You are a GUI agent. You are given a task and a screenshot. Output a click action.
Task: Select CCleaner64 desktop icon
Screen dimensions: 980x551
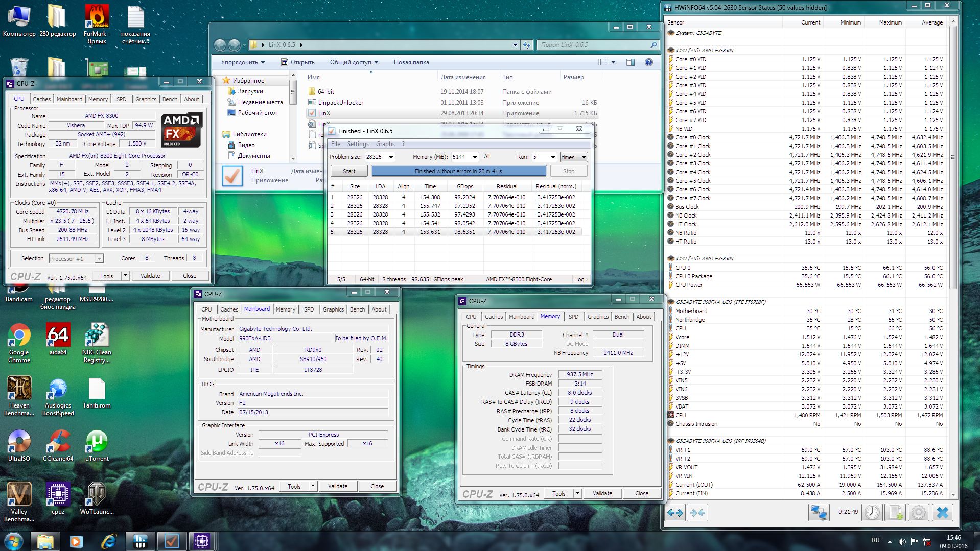tap(58, 445)
